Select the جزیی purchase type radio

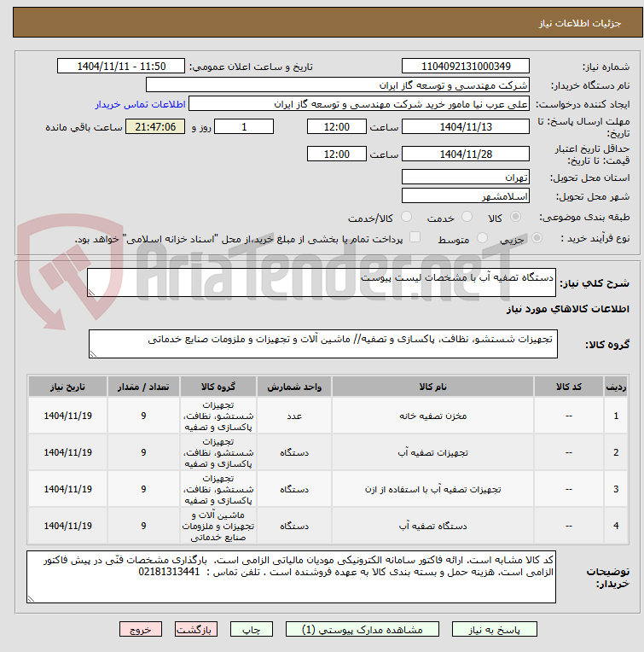(537, 238)
